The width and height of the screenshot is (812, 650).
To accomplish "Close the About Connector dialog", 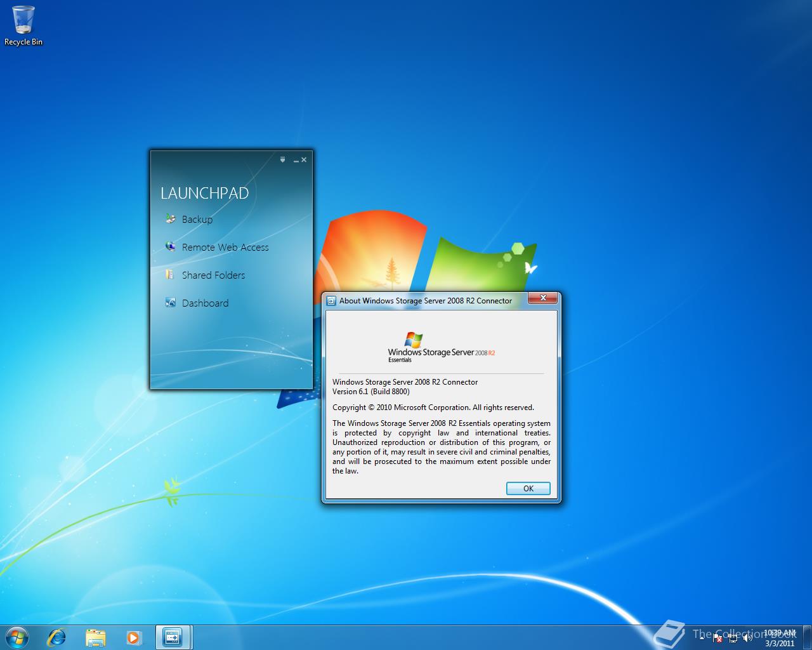I will pos(543,298).
